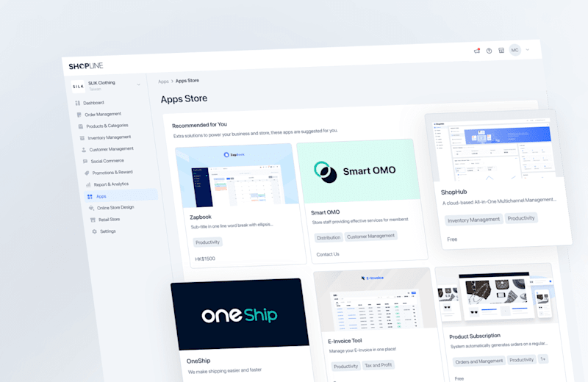Click Productivity tag on E-Invoice Tool

click(345, 367)
